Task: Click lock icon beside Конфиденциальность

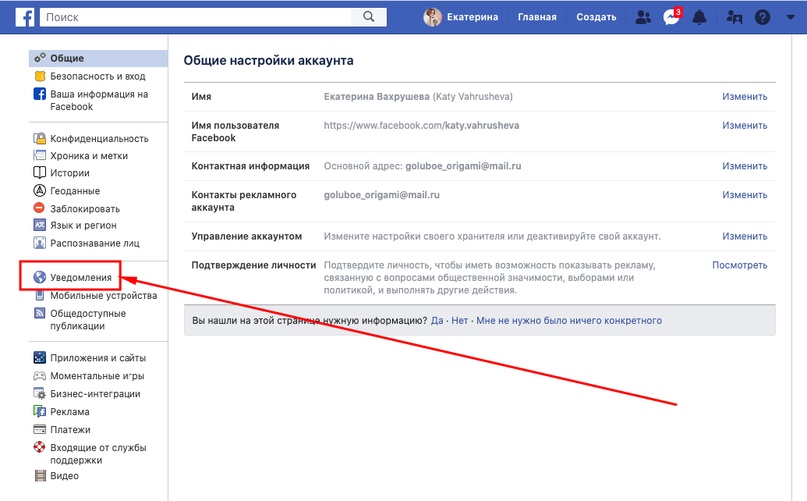Action: point(40,138)
